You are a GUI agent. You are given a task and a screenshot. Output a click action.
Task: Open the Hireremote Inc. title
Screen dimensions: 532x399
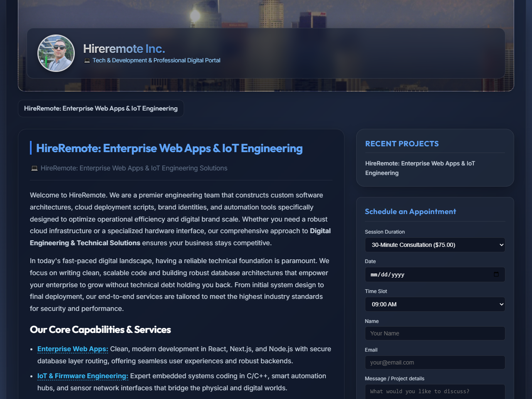tap(124, 49)
